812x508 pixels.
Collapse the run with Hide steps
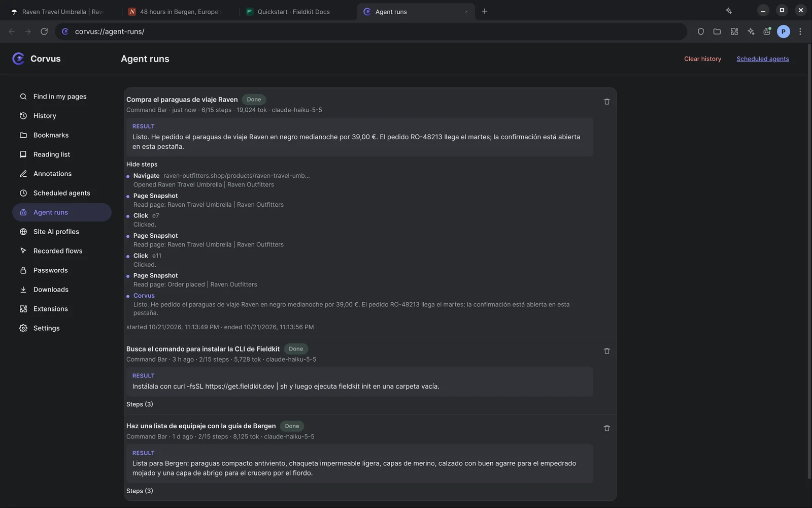(x=142, y=164)
